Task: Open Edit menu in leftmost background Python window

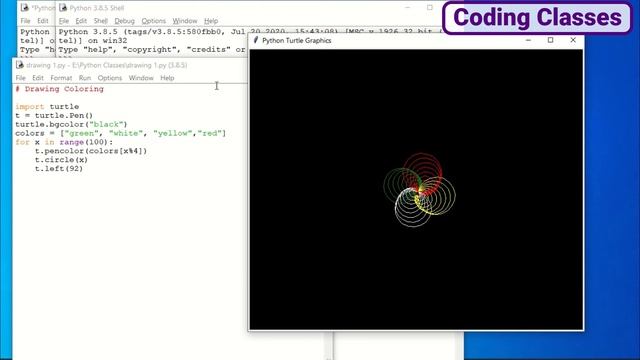Action: tap(43, 21)
